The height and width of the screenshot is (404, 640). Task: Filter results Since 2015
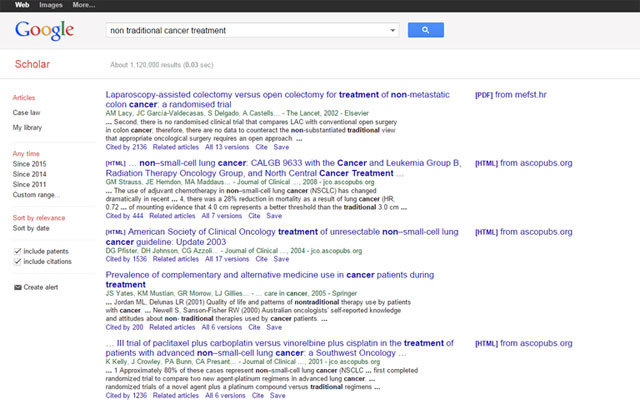click(29, 163)
